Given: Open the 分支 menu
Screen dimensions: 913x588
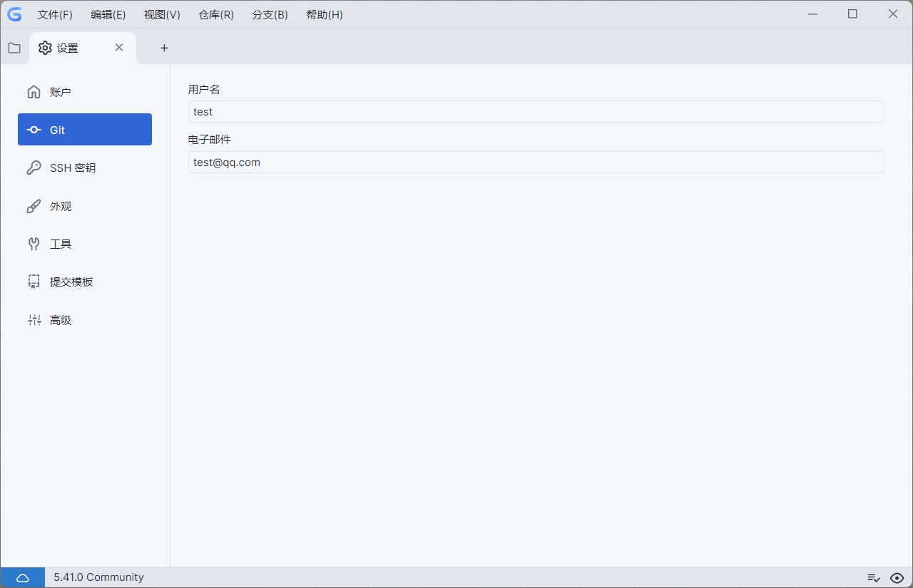Looking at the screenshot, I should (x=270, y=14).
